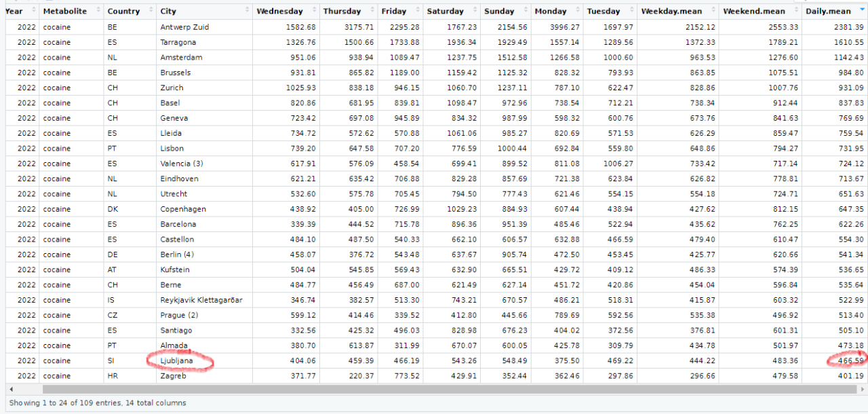Click sort arrows beside Wednesday header
The width and height of the screenshot is (868, 414).
click(314, 11)
